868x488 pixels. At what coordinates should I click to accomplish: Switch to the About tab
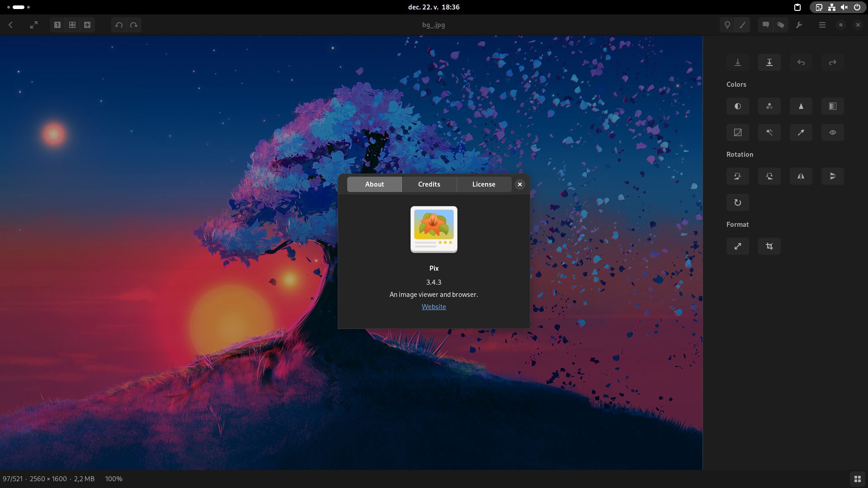pos(374,184)
